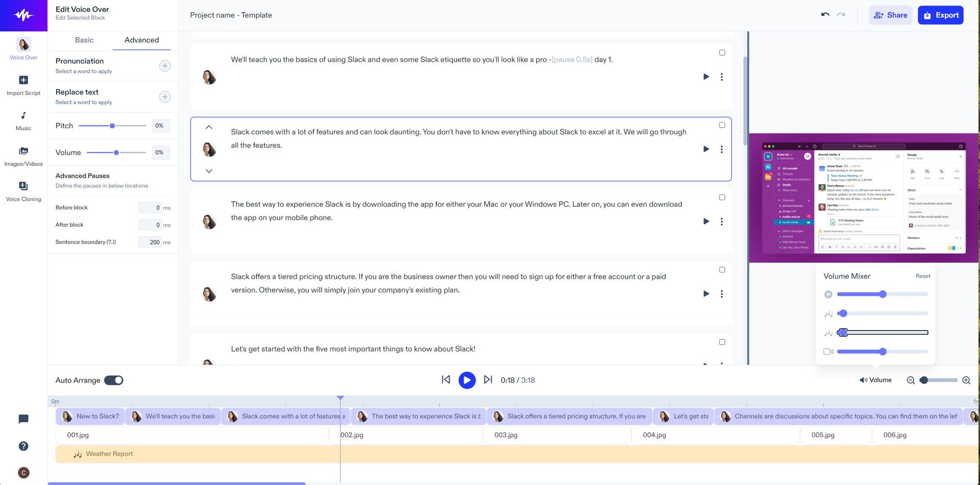
Task: Open more options for 'Slack offers a tiered' block
Action: click(722, 294)
